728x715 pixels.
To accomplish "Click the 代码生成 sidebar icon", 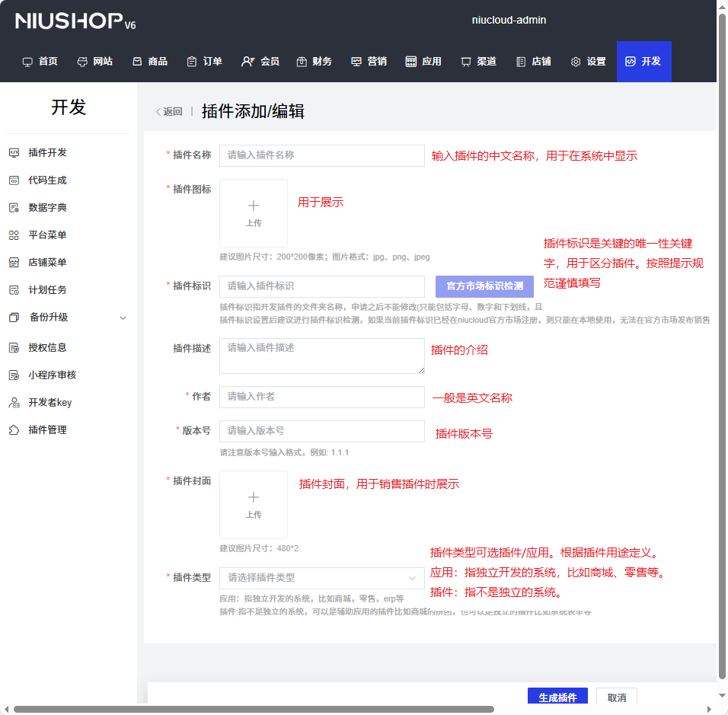I will click(14, 180).
